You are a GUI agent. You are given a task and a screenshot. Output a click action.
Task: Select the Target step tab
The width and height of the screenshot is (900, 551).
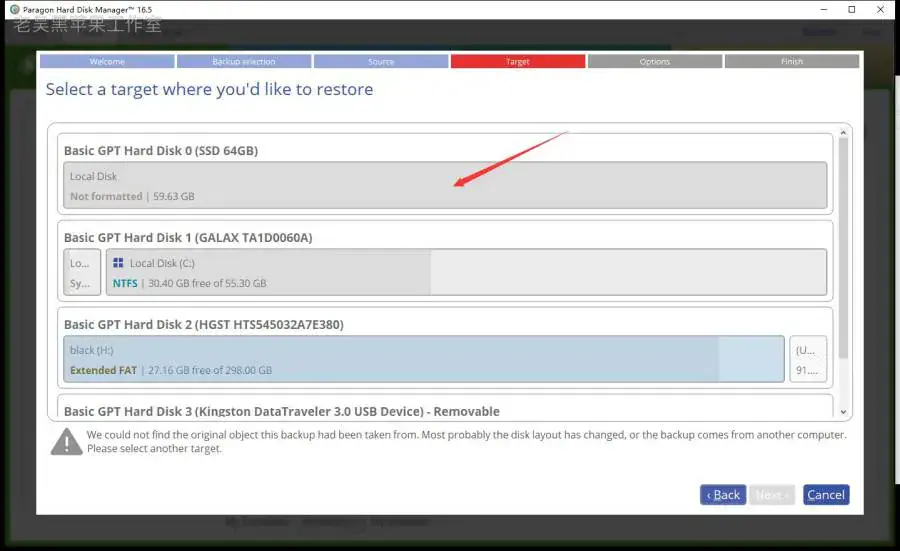click(518, 61)
